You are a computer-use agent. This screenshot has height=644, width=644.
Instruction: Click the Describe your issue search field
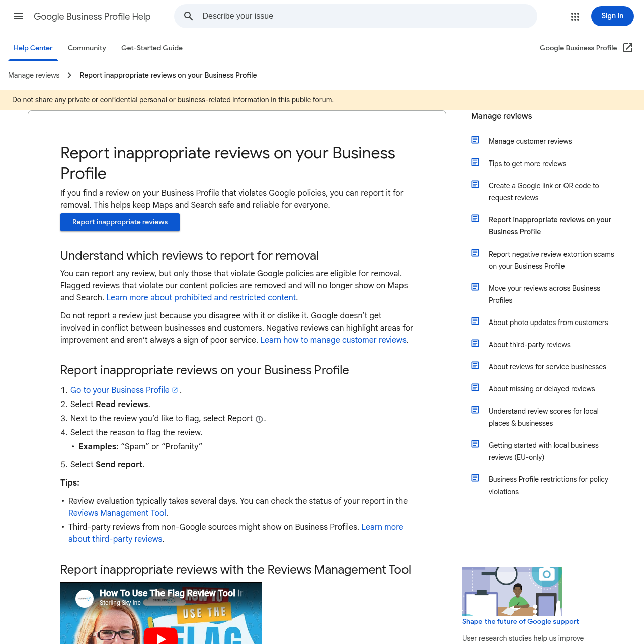[356, 16]
